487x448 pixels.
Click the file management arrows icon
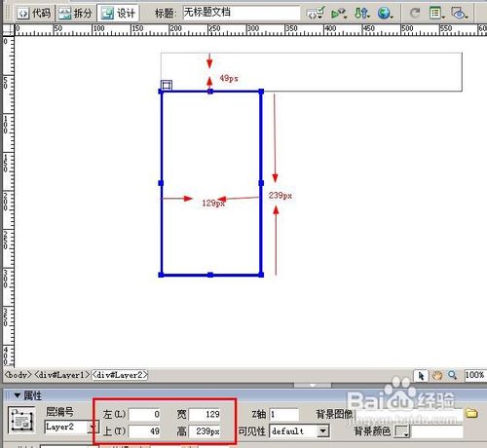point(361,14)
